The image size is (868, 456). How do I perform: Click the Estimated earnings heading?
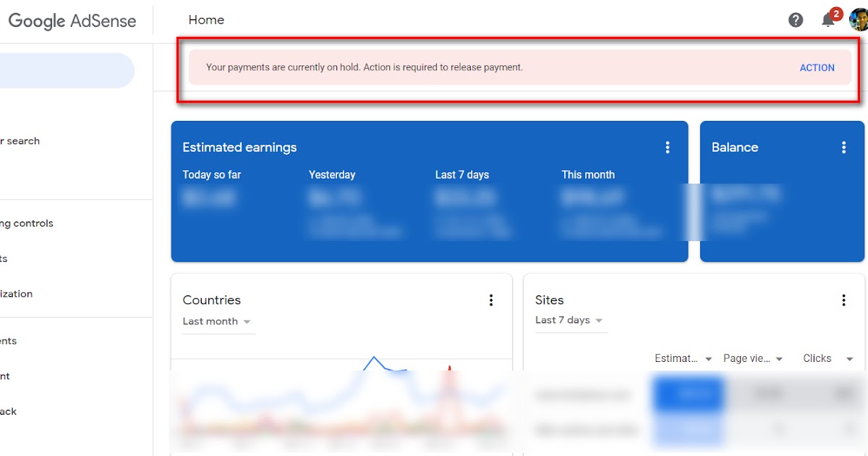[x=239, y=148]
